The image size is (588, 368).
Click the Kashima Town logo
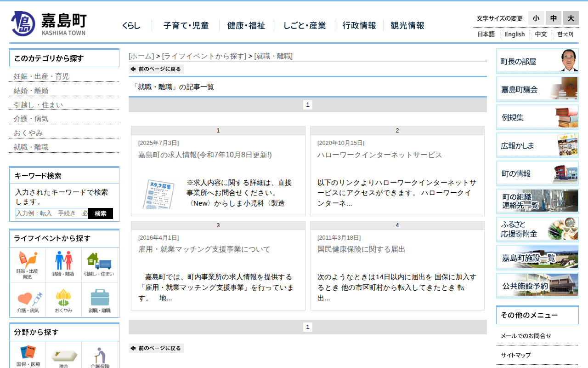pyautogui.click(x=49, y=24)
